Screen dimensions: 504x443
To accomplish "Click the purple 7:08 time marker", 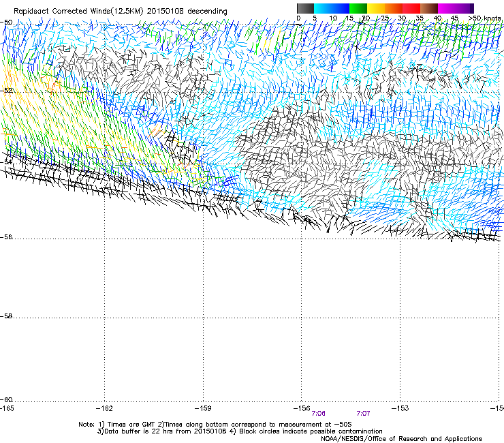I will click(x=318, y=414).
